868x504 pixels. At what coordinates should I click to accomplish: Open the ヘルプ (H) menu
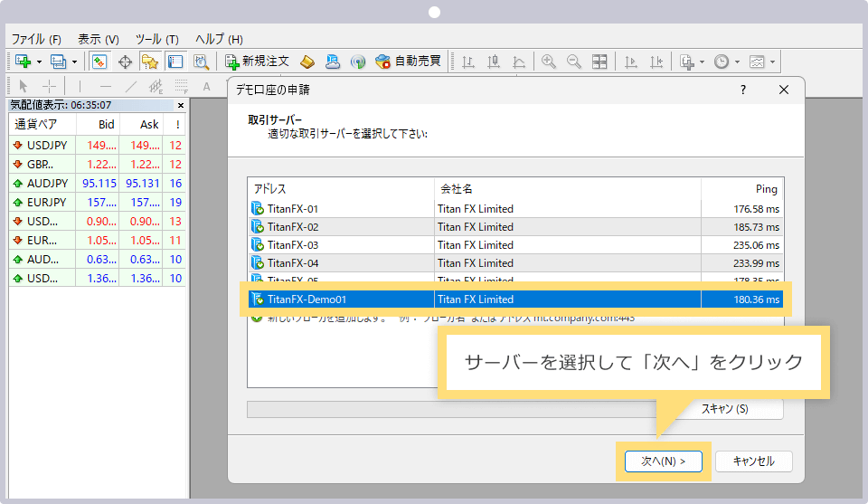[x=219, y=39]
